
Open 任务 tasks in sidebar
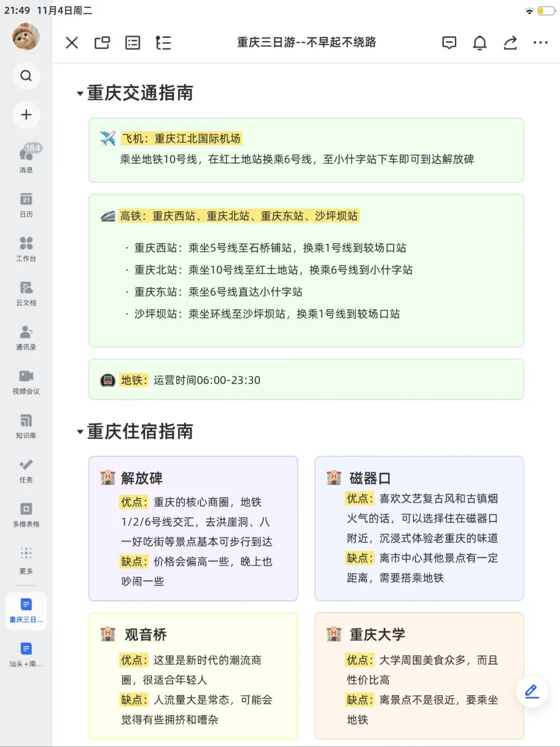26,471
